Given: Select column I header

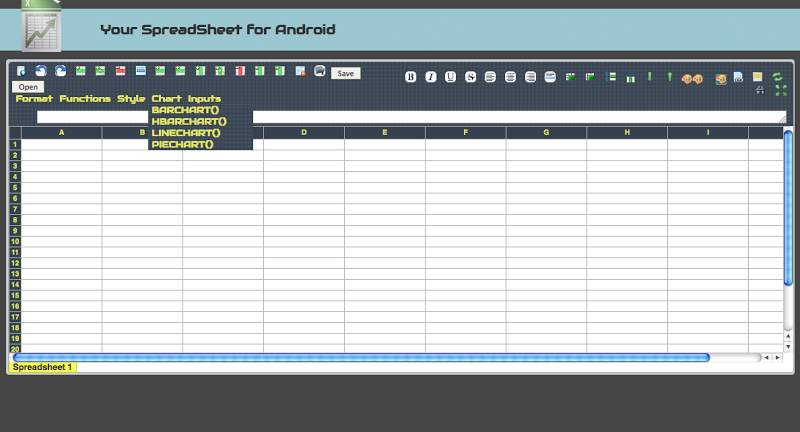Looking at the screenshot, I should point(708,133).
